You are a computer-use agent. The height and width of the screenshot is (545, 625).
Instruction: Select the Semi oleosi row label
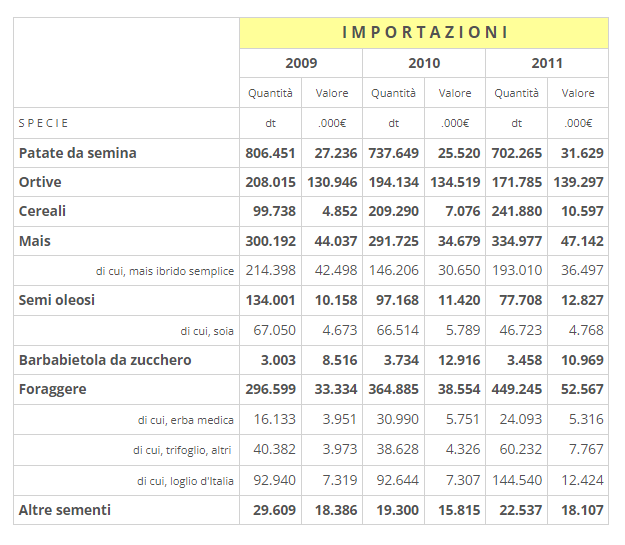(x=57, y=300)
